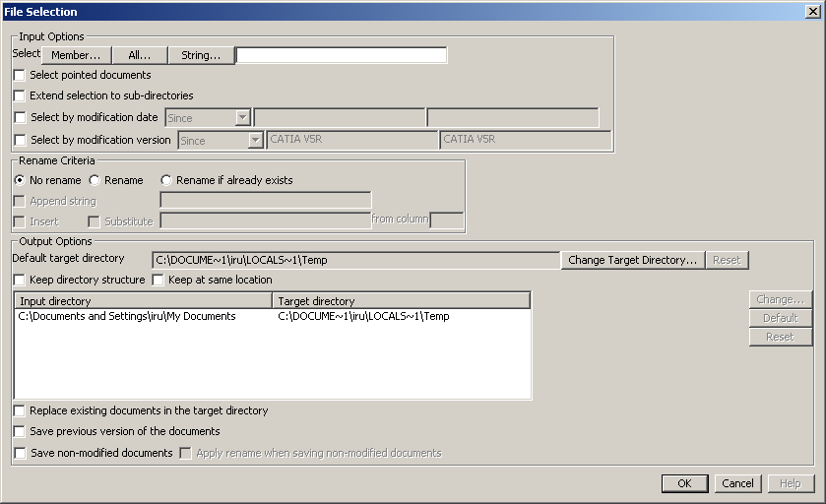Click the Member... select button
The image size is (826, 504).
pos(76,55)
